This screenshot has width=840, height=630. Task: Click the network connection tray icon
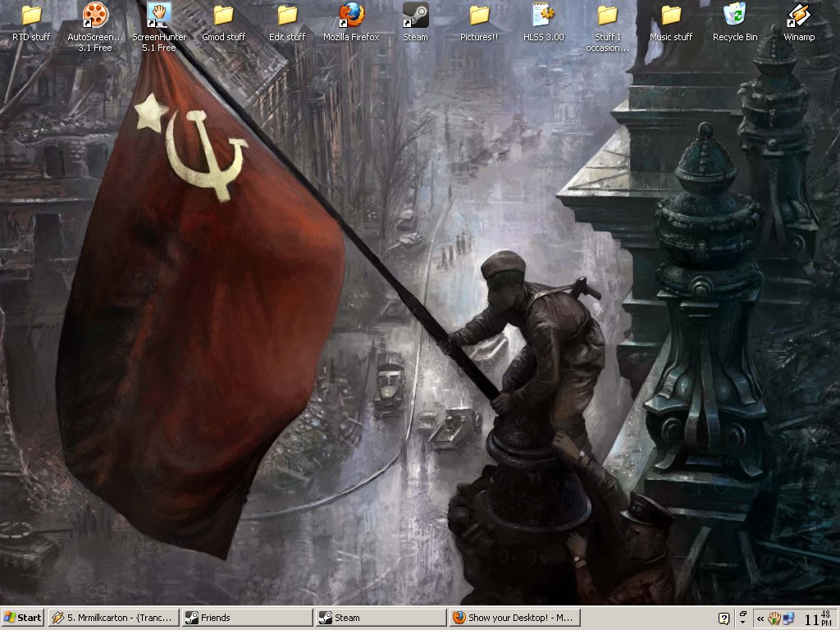(787, 619)
